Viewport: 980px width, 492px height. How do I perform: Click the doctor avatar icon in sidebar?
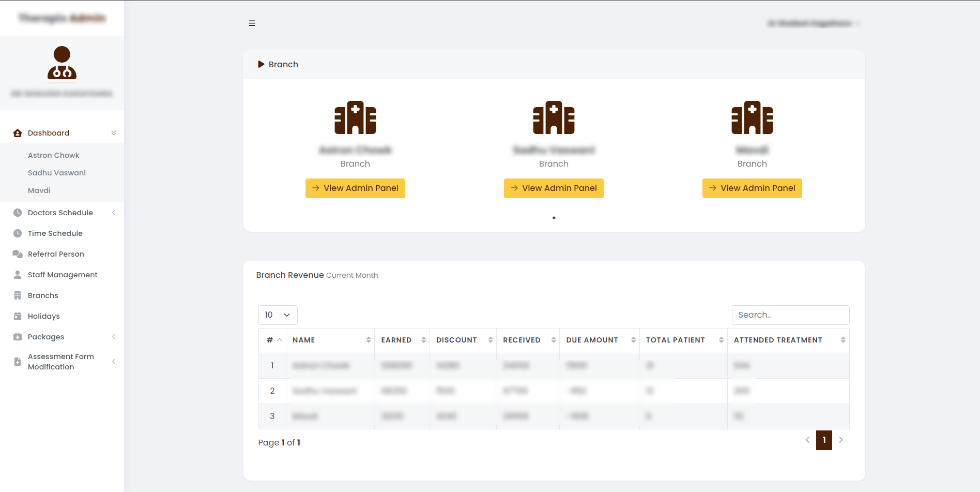point(62,63)
